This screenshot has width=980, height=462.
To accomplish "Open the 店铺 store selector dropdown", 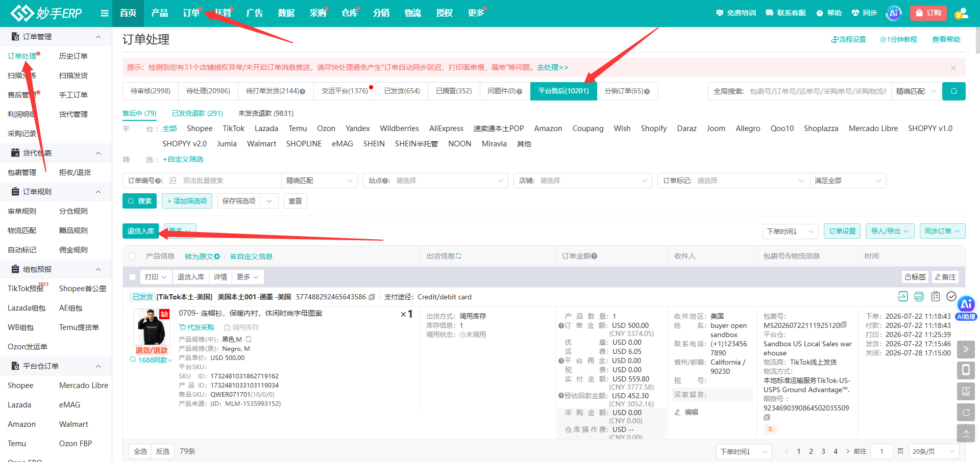I will click(582, 181).
